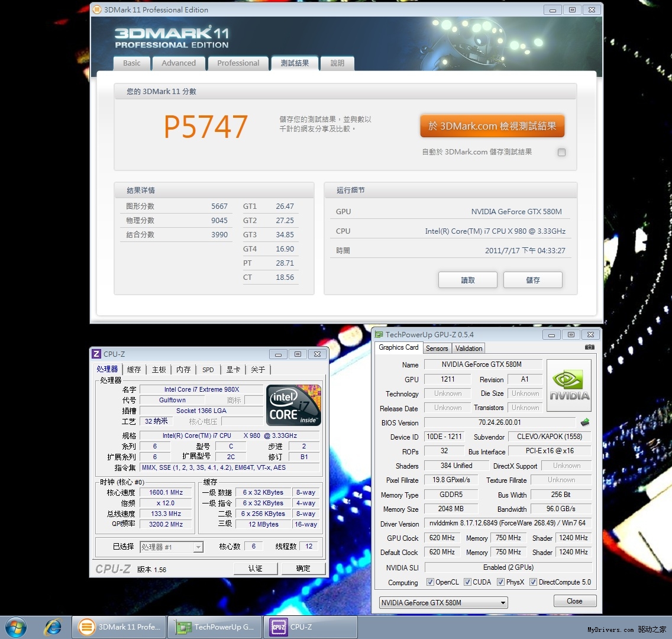Toggle the OpenCL checkbox
Screen dimensions: 672x639
click(430, 582)
